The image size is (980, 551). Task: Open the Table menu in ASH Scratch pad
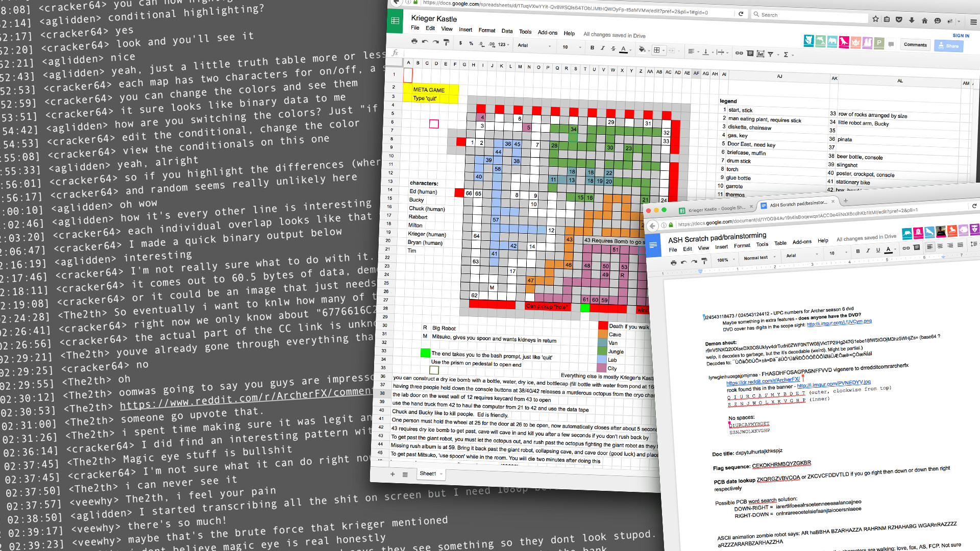pos(780,243)
